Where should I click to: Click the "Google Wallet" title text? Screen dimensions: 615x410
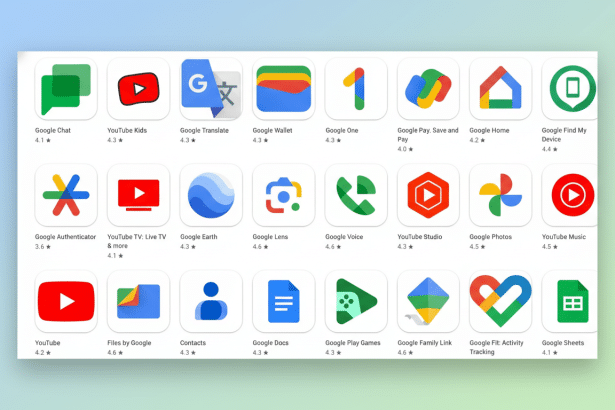(273, 130)
